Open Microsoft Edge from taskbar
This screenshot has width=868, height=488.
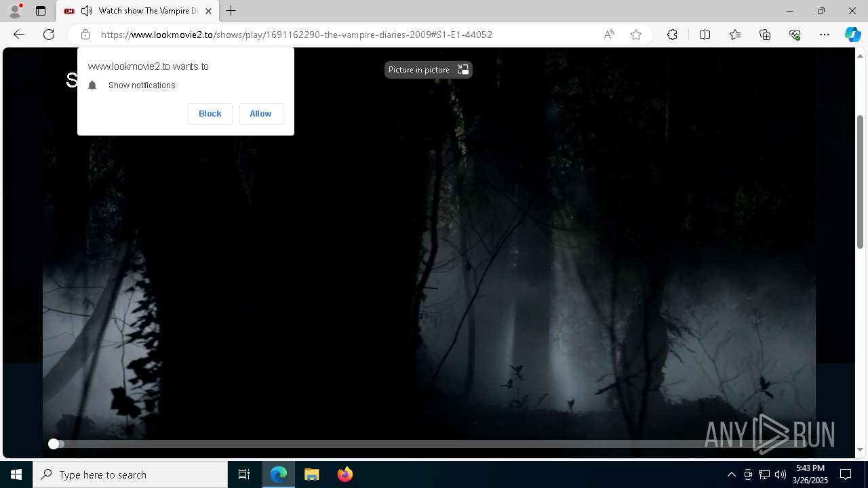tap(279, 474)
